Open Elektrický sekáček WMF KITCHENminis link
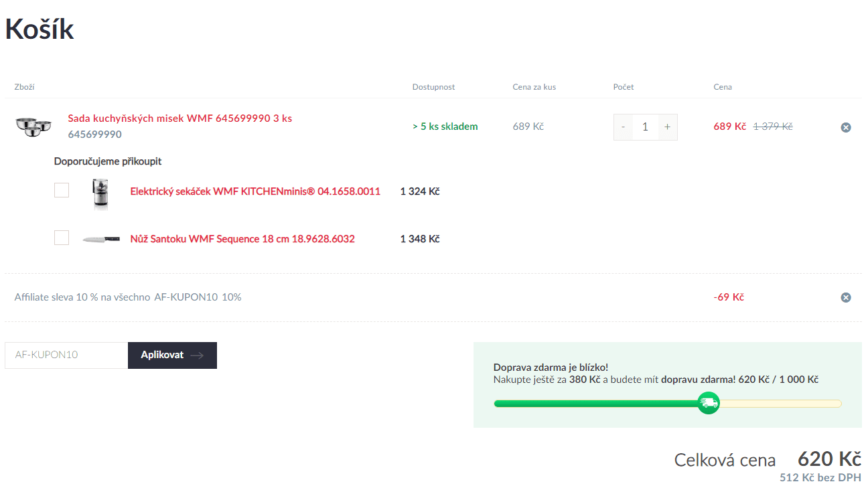Image resolution: width=868 pixels, height=490 pixels. click(x=255, y=191)
